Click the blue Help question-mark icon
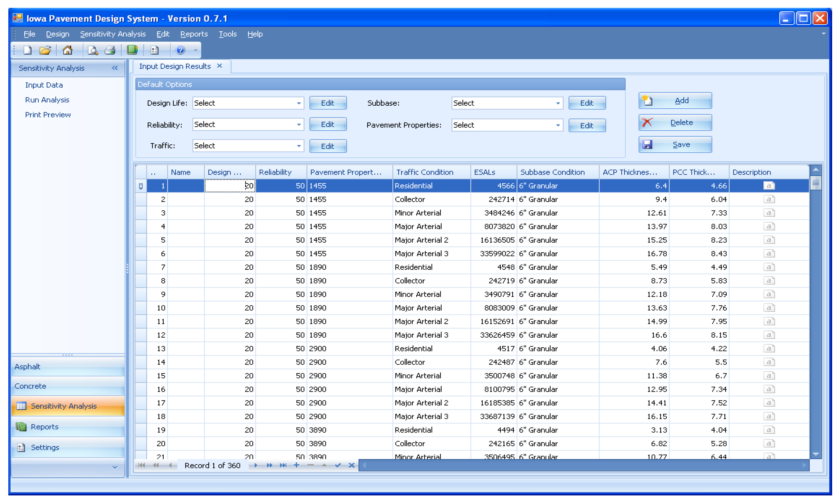The height and width of the screenshot is (504, 839). pyautogui.click(x=180, y=50)
